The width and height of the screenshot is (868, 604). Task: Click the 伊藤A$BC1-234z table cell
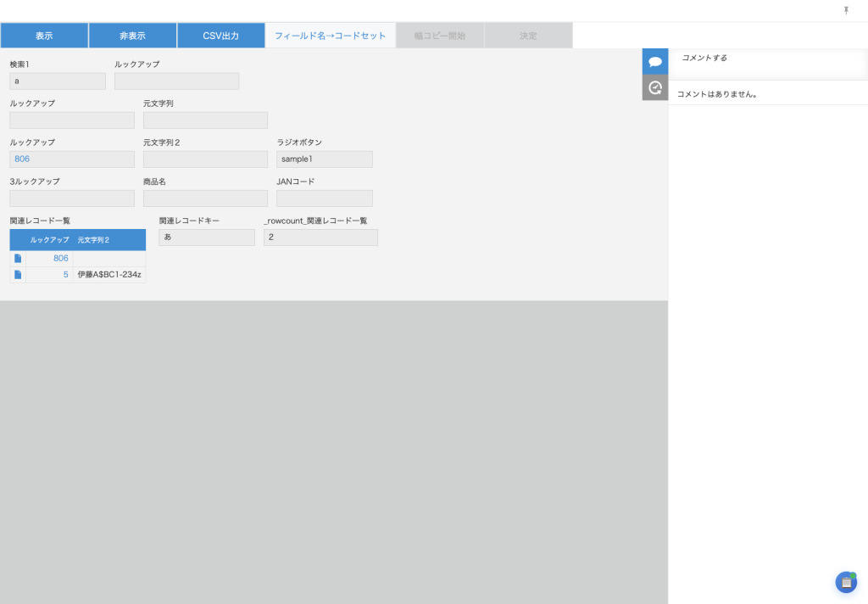pos(108,275)
